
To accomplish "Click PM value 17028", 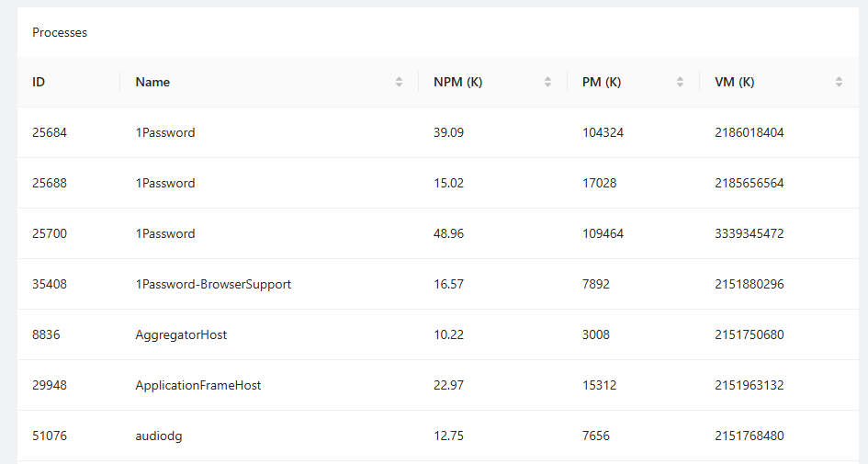I will [600, 183].
